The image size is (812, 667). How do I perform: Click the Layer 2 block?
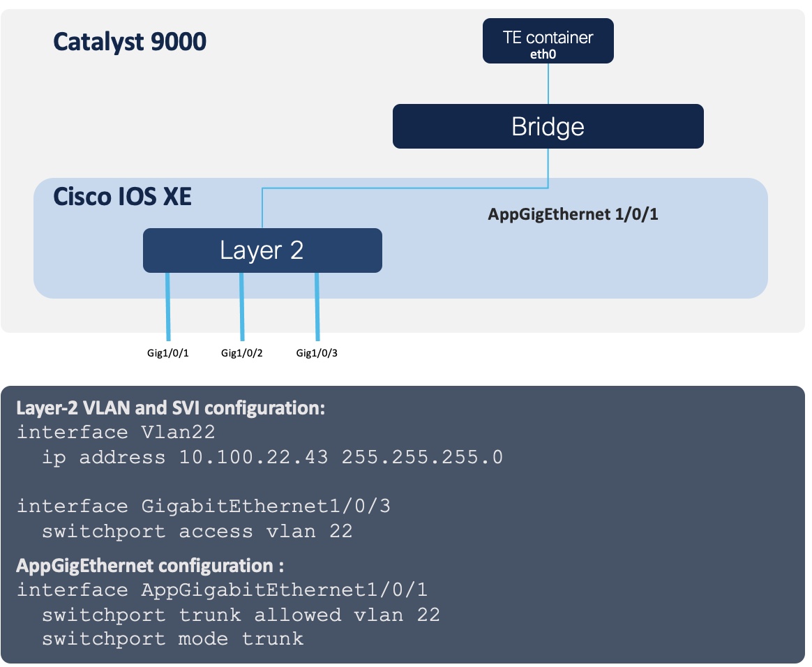[262, 250]
